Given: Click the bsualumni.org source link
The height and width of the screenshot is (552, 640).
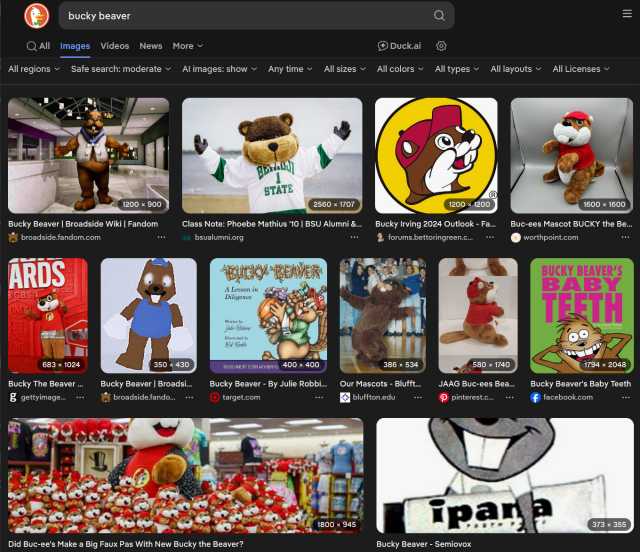Looking at the screenshot, I should click(219, 237).
